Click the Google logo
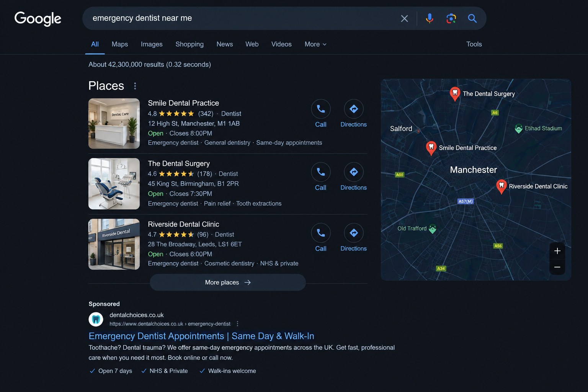Image resolution: width=588 pixels, height=392 pixels. point(38,18)
